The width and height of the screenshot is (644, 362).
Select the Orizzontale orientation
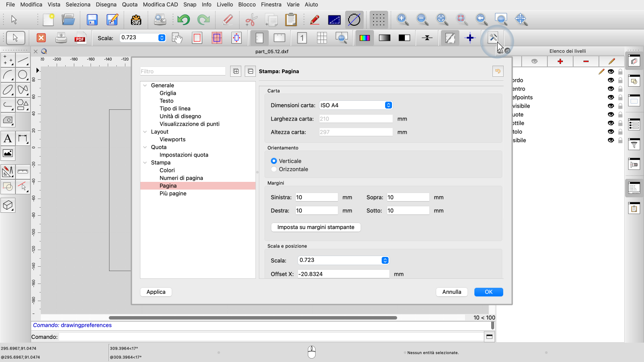[x=274, y=169]
